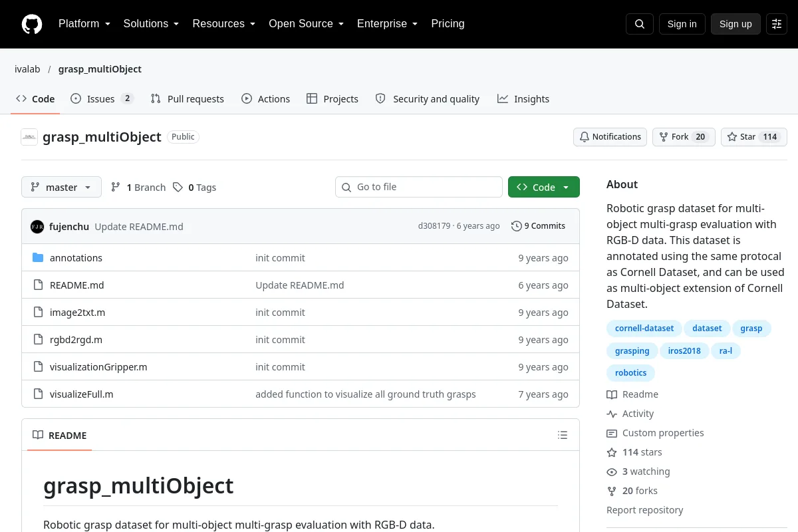This screenshot has height=532, width=798.
Task: Click the README.md file icon
Action: click(38, 285)
